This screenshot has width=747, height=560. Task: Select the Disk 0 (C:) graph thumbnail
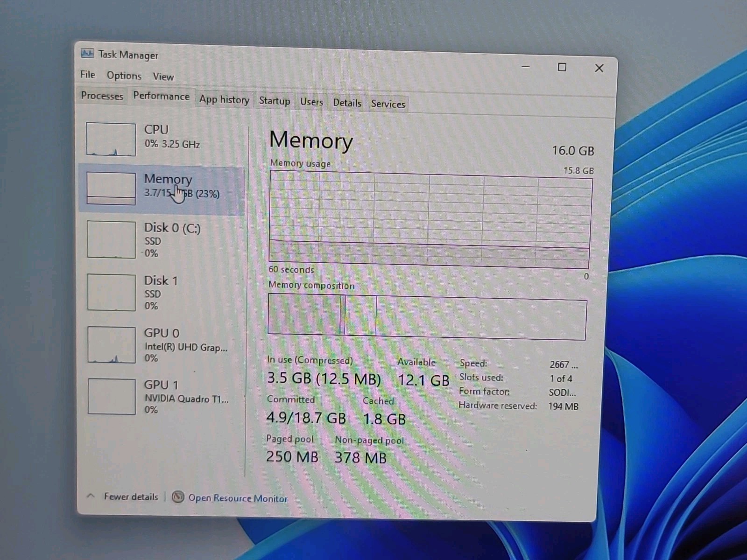click(x=111, y=239)
